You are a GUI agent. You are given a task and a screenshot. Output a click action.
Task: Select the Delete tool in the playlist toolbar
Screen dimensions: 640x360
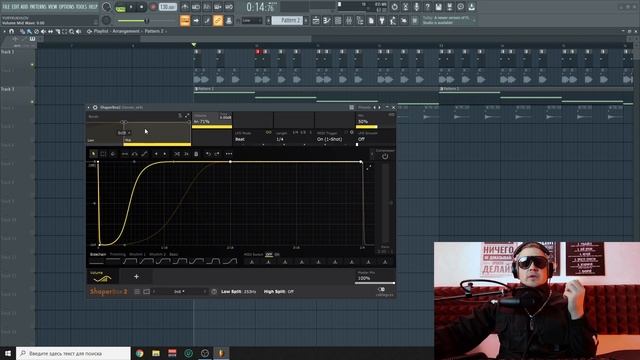[36, 31]
